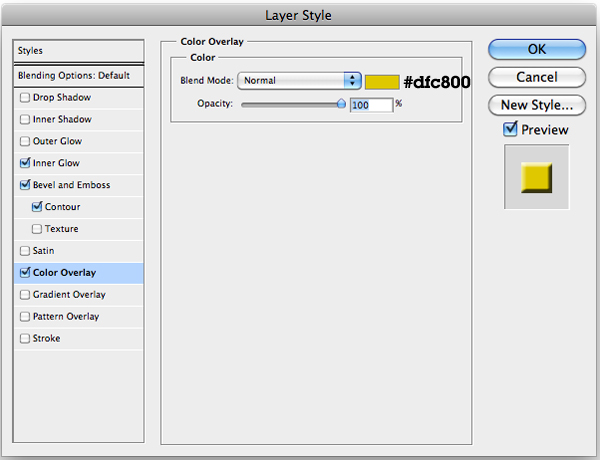Open the Blend Mode dropdown
Image resolution: width=600 pixels, height=460 pixels.
point(299,81)
